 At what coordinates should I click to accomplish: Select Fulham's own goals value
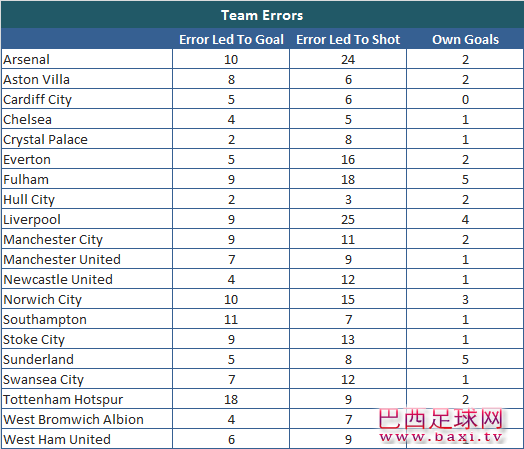pos(465,179)
